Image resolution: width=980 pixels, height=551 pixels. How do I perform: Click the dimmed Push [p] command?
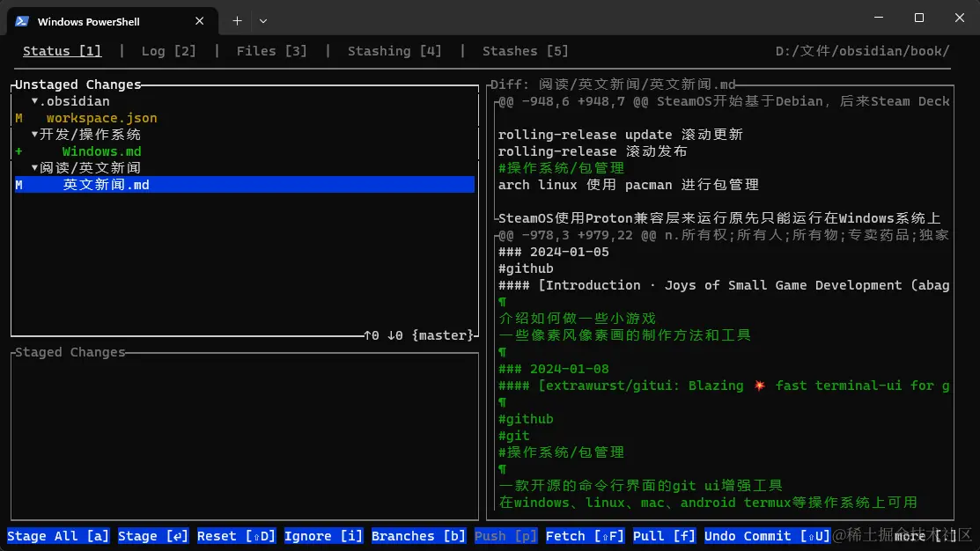pos(505,536)
